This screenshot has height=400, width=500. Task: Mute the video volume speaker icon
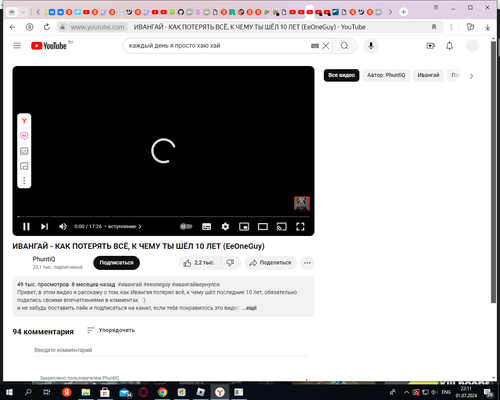click(63, 227)
